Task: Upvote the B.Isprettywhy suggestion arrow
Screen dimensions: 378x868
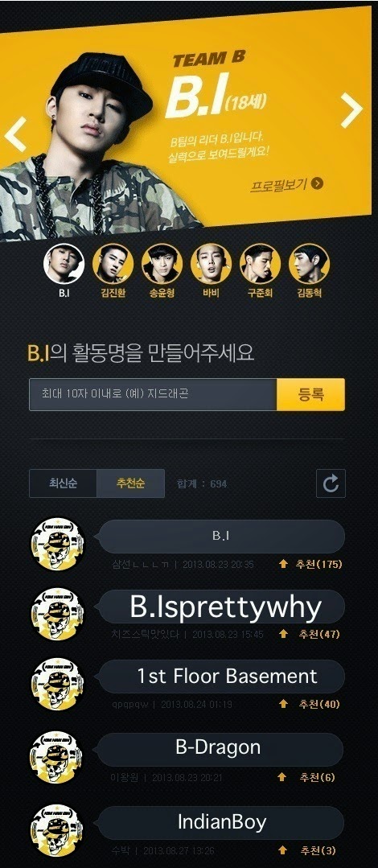Action: tap(283, 634)
